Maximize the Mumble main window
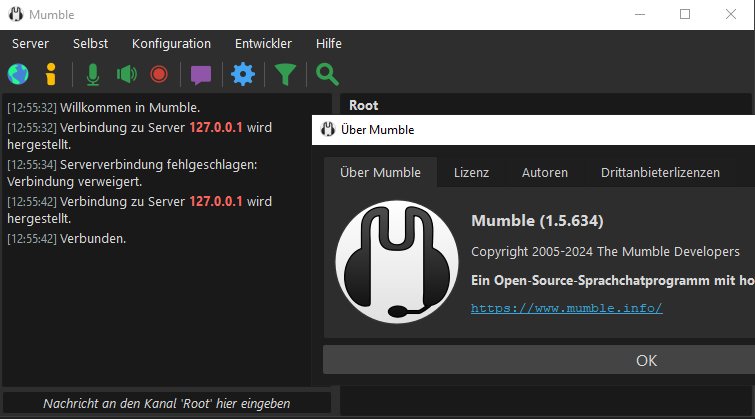 (685, 14)
